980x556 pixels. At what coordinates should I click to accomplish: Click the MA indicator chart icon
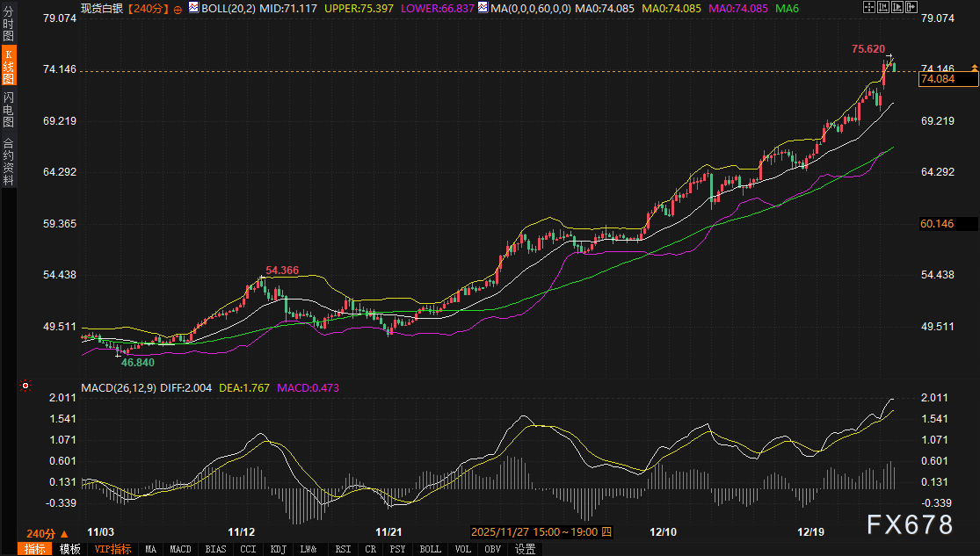tap(483, 8)
